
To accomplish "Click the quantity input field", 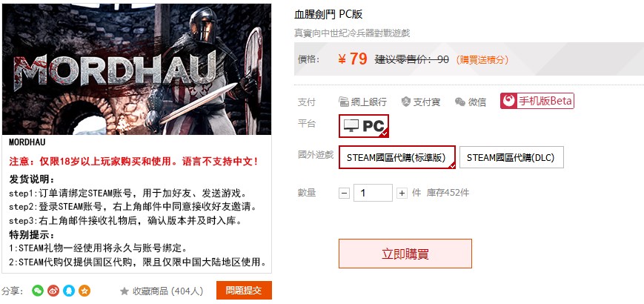I will 373,193.
